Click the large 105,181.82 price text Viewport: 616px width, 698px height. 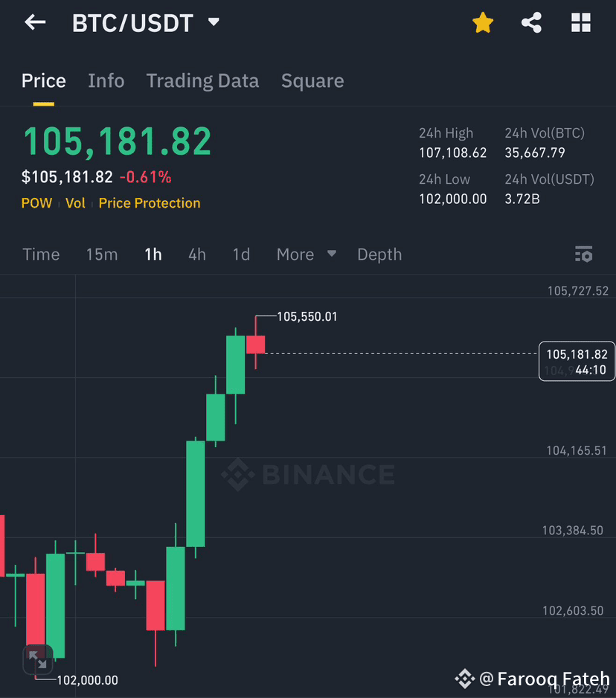tap(118, 141)
